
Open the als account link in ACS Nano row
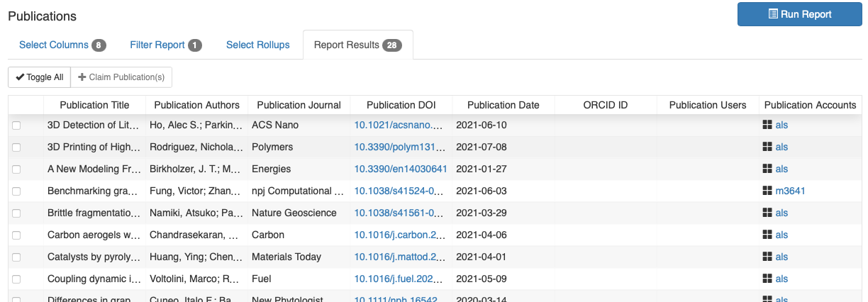pyautogui.click(x=781, y=125)
